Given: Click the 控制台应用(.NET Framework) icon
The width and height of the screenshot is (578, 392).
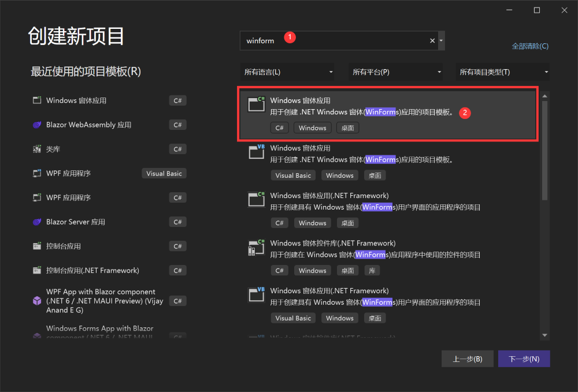Looking at the screenshot, I should (37, 271).
